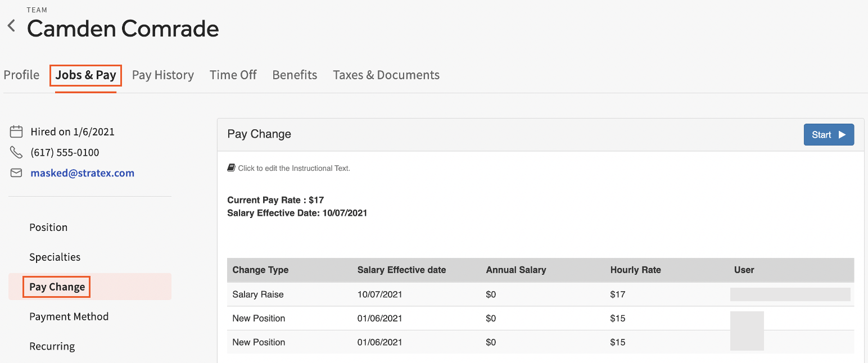Switch to the Pay History tab

tap(162, 75)
